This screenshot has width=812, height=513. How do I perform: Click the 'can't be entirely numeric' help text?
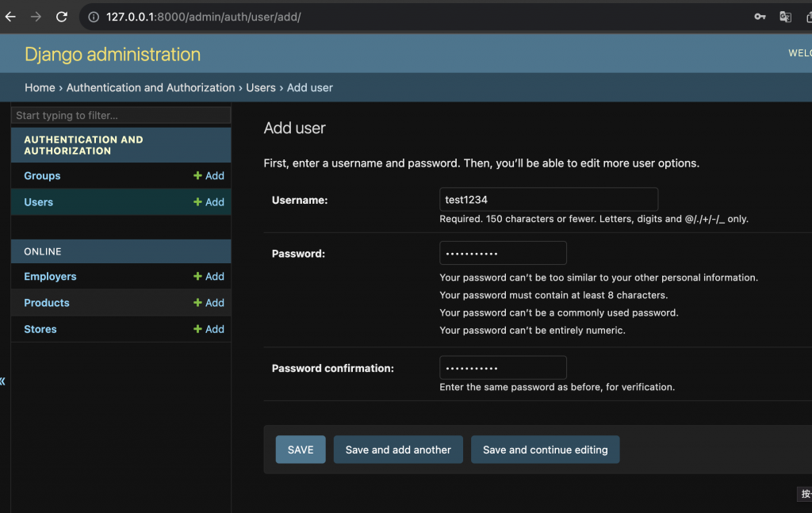click(x=532, y=331)
